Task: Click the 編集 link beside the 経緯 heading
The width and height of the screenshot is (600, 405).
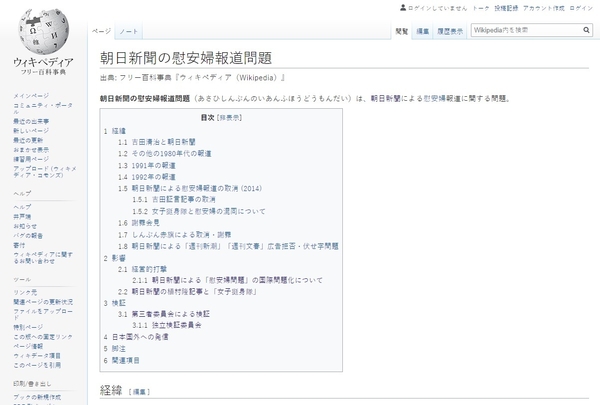Action: tap(139, 392)
